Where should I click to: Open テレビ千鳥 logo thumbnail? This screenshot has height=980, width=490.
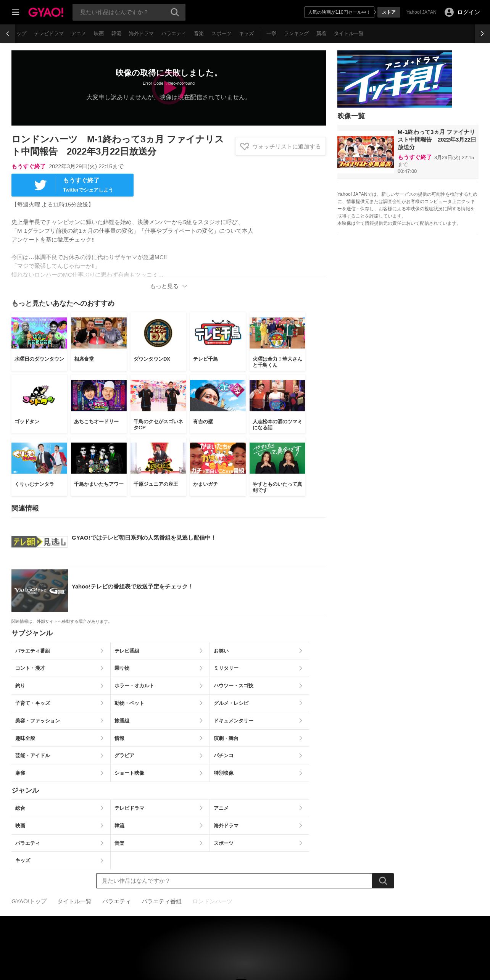[x=218, y=333]
